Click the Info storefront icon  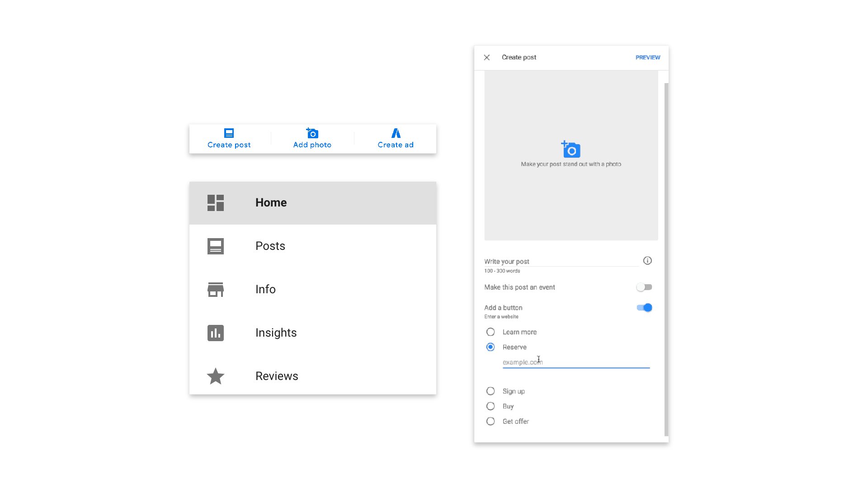pos(216,290)
